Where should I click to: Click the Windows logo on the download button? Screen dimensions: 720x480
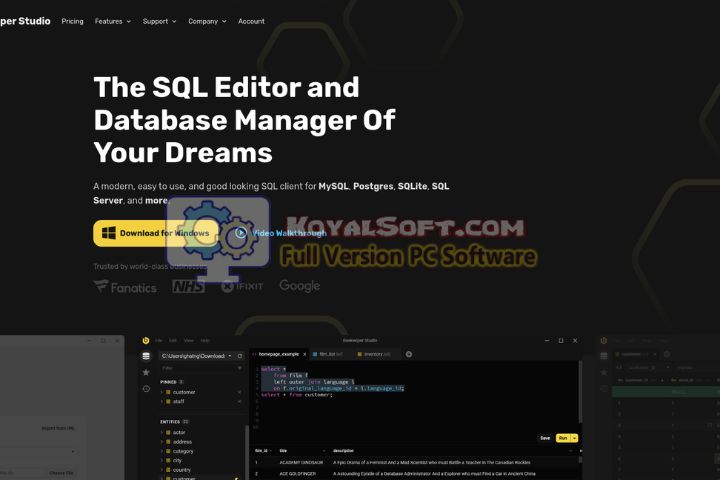coord(108,233)
